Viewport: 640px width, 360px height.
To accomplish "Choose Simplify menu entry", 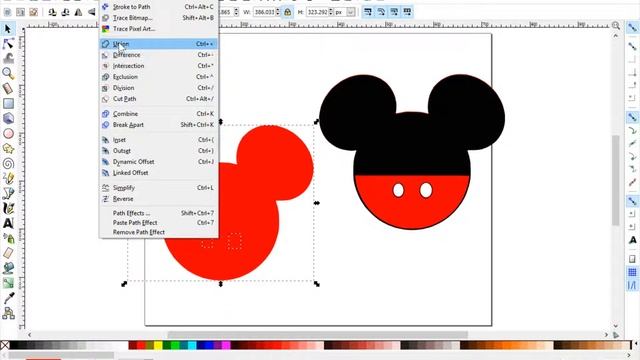I will [159, 188].
